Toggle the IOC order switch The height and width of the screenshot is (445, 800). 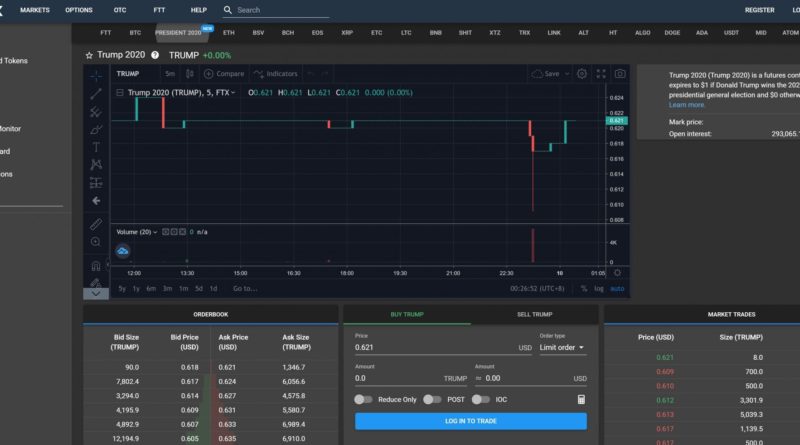pos(481,400)
